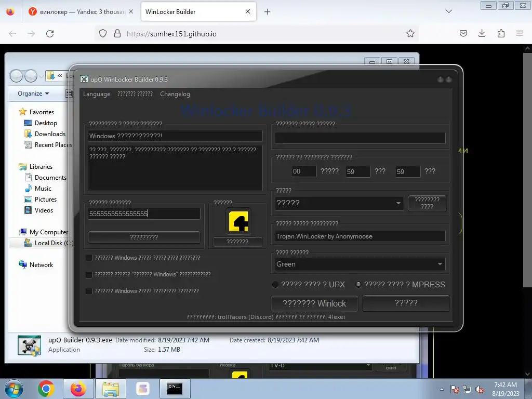This screenshot has width=532, height=399.
Task: Open Desktop in Explorer sidebar
Action: click(46, 123)
